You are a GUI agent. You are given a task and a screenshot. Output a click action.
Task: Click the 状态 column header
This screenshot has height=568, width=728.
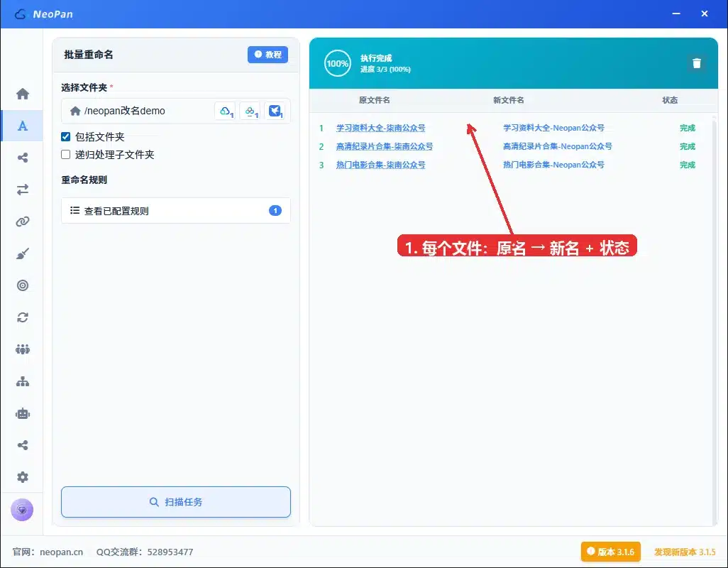[670, 100]
